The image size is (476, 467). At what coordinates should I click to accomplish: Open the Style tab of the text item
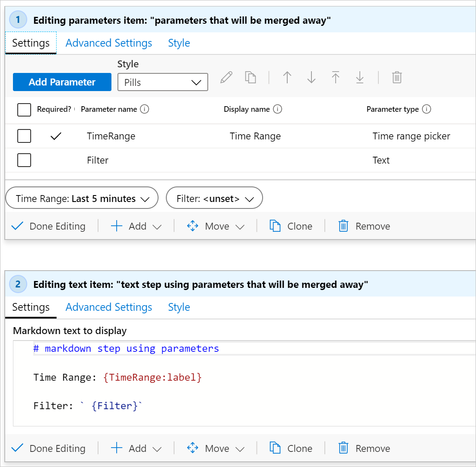[x=179, y=307]
